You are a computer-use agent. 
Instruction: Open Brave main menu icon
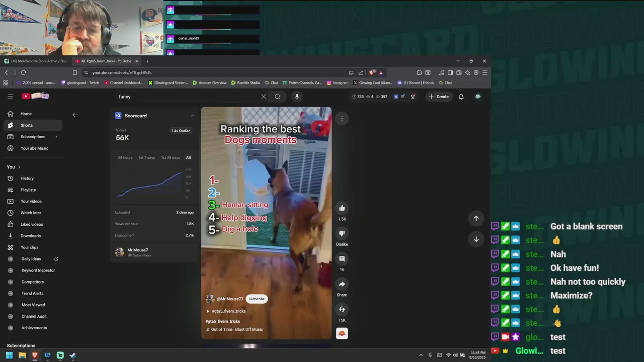(x=485, y=72)
